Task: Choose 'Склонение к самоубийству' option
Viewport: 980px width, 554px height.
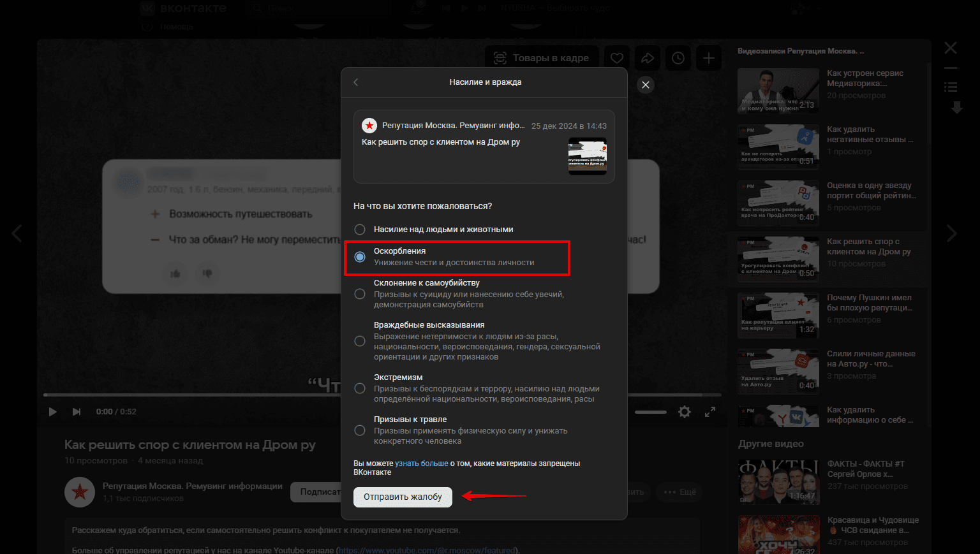Action: coord(360,294)
